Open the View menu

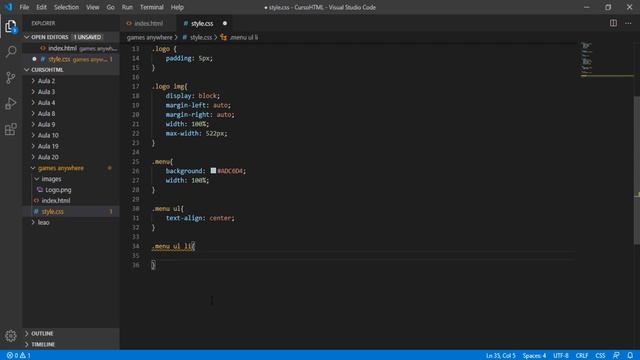click(x=93, y=7)
